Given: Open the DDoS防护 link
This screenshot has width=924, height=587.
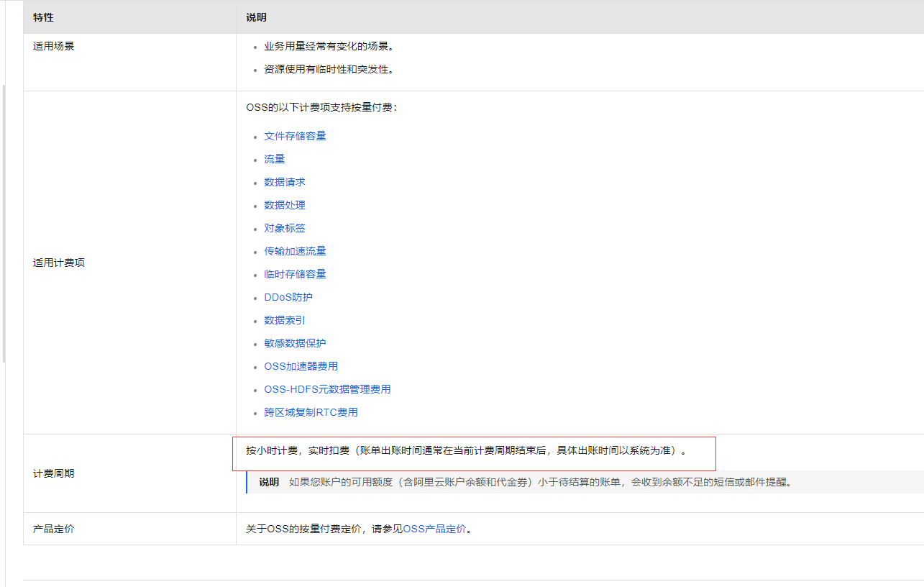Looking at the screenshot, I should [288, 297].
